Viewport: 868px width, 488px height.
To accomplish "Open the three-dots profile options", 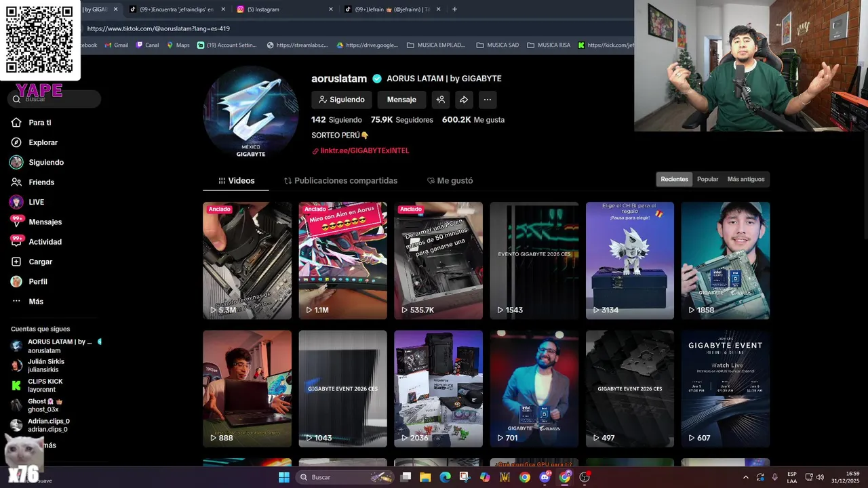I will click(487, 100).
